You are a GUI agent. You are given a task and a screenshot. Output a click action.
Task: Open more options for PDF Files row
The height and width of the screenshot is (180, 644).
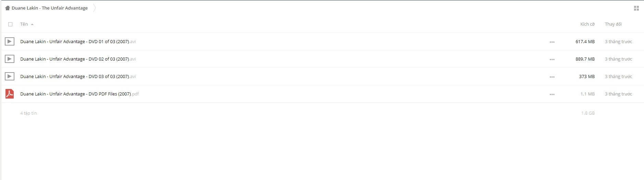(x=552, y=94)
